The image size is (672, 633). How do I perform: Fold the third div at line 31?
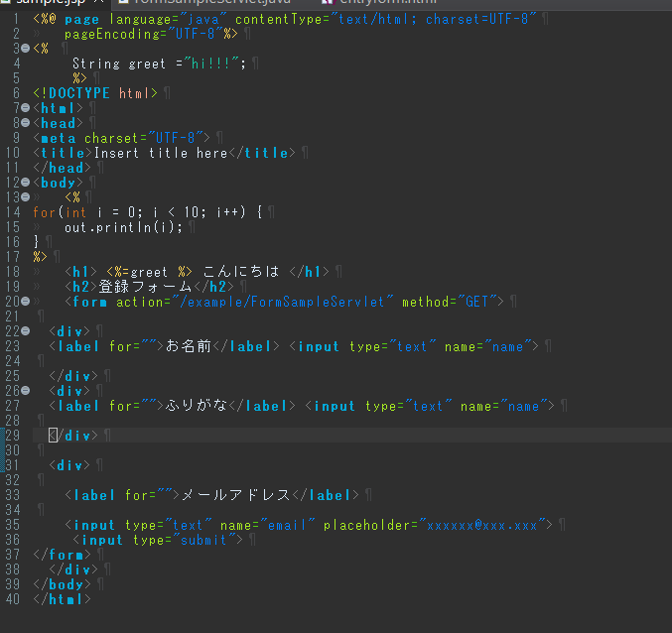coord(25,465)
